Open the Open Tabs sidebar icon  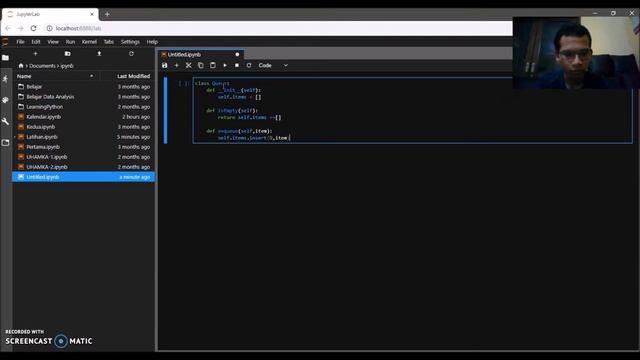coord(5,142)
